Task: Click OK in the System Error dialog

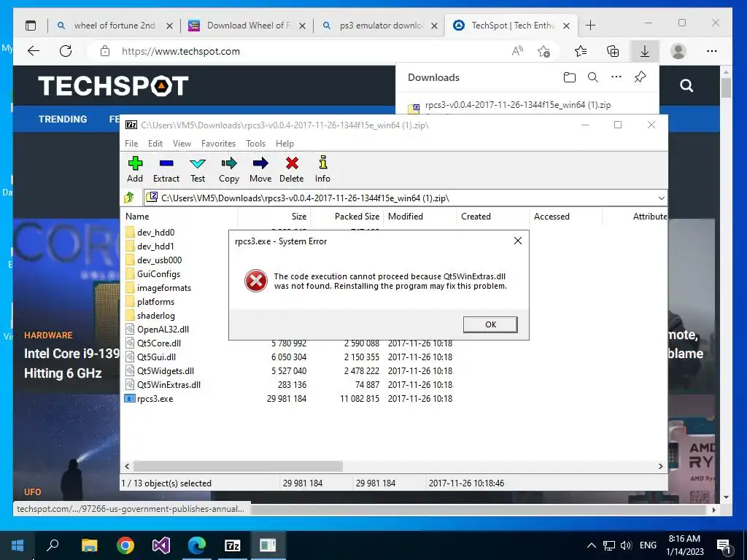Action: [x=490, y=324]
